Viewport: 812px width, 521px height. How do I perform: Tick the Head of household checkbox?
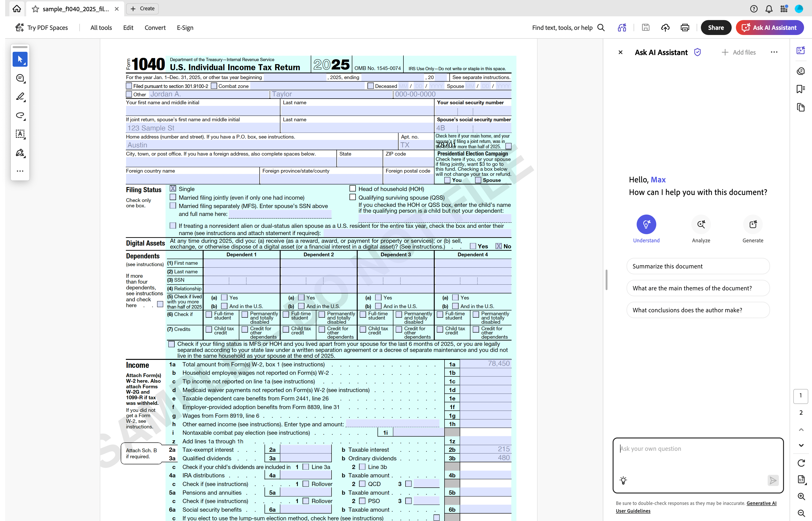(353, 188)
